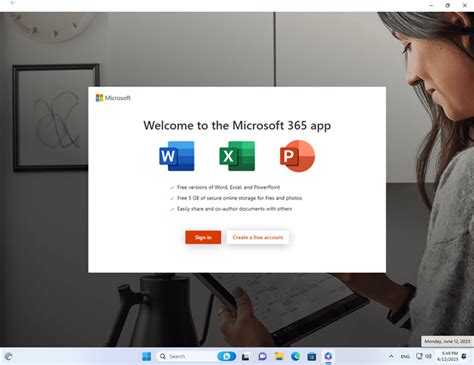Click the ENG language indicator
This screenshot has height=365, width=474.
pyautogui.click(x=405, y=356)
